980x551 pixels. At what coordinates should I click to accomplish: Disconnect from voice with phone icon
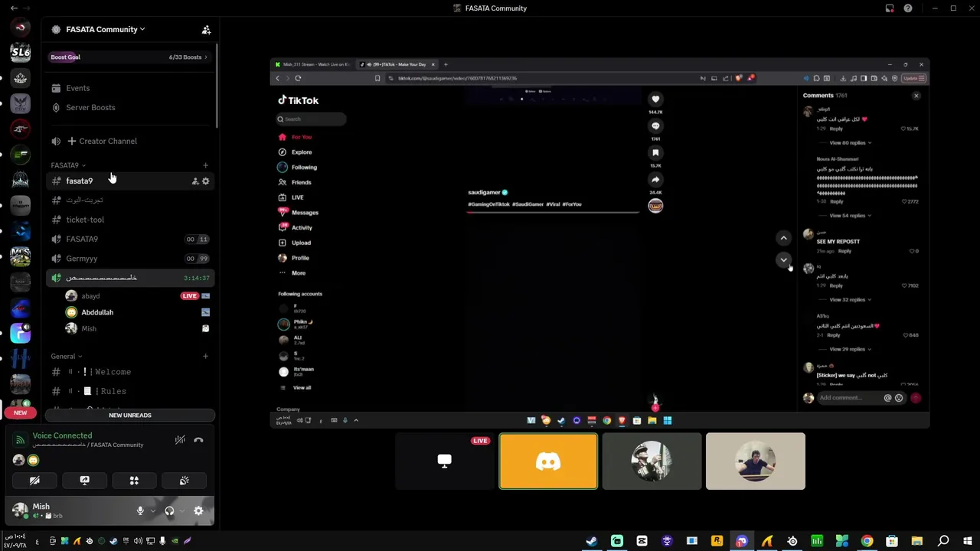coord(198,440)
